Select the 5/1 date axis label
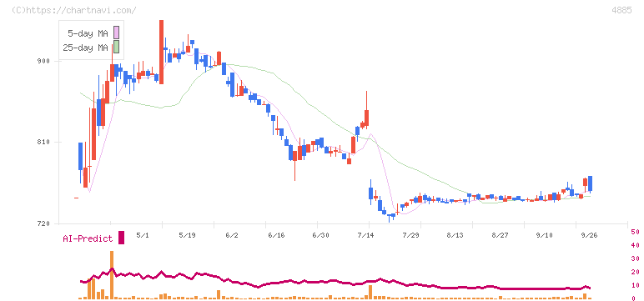This screenshot has width=644, height=301. click(142, 235)
